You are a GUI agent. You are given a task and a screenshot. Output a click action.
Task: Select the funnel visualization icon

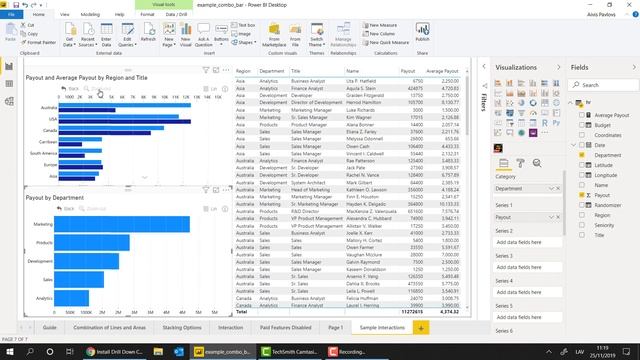point(521,113)
